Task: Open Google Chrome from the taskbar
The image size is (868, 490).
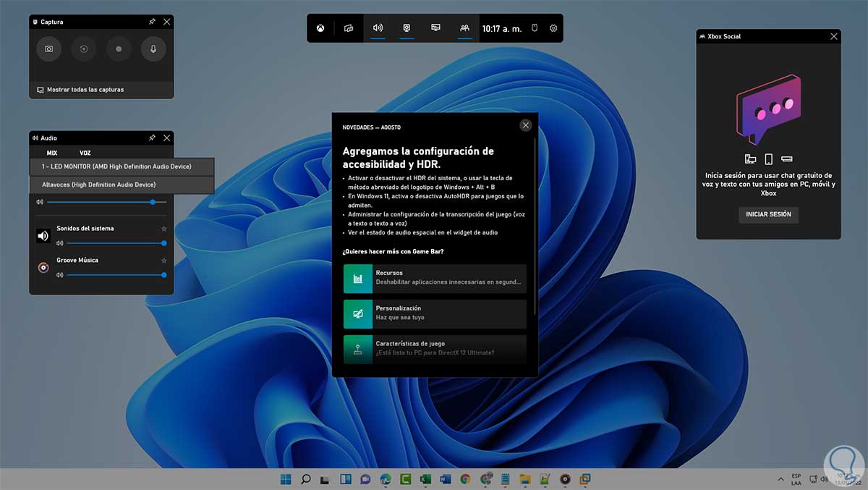Action: coord(465,479)
